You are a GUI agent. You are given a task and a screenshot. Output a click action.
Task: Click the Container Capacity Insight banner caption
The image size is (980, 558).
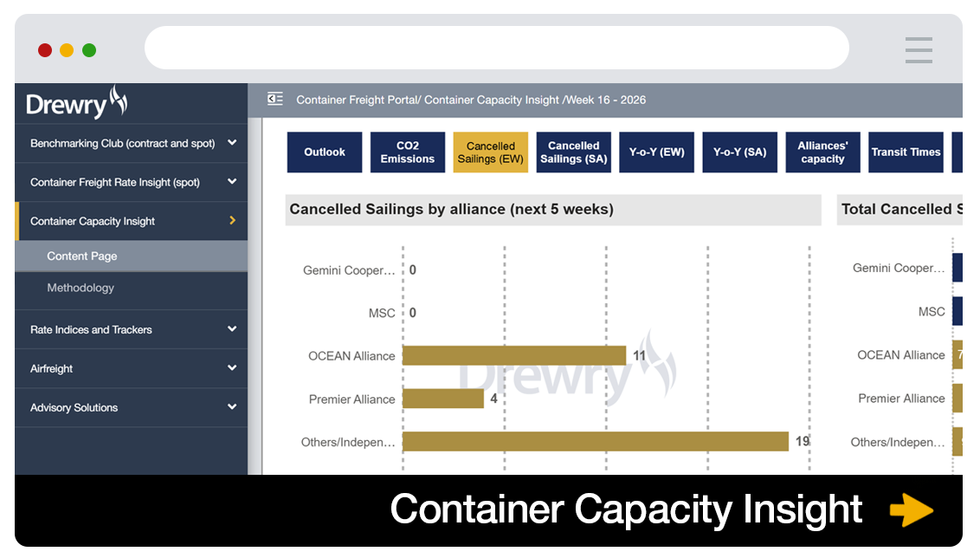coord(626,509)
